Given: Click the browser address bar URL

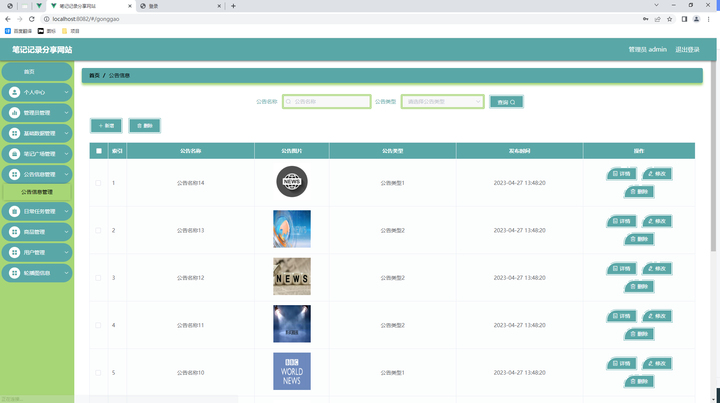Looking at the screenshot, I should 86,19.
